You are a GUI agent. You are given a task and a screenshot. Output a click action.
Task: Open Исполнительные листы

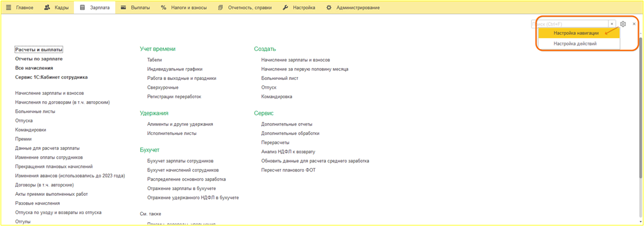pos(171,133)
